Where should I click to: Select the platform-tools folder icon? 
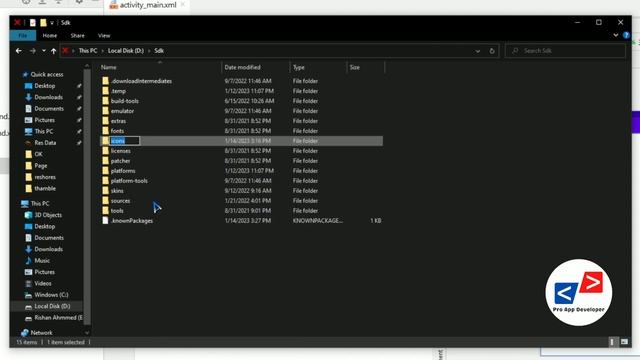(x=105, y=181)
